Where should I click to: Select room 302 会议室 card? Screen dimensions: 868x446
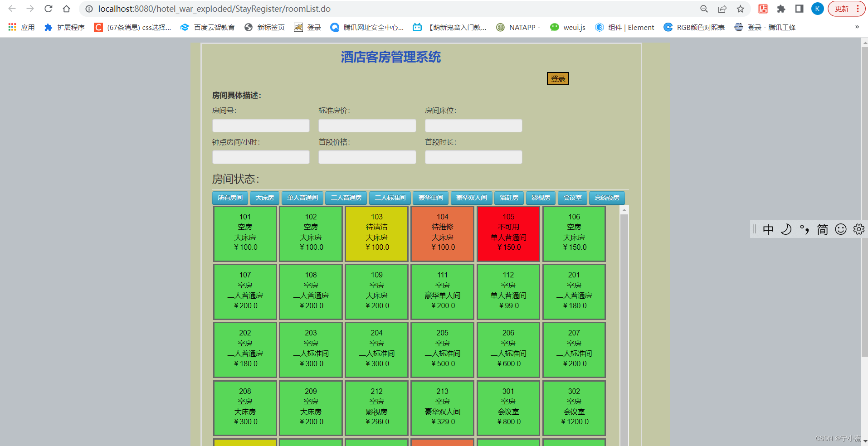(x=574, y=408)
